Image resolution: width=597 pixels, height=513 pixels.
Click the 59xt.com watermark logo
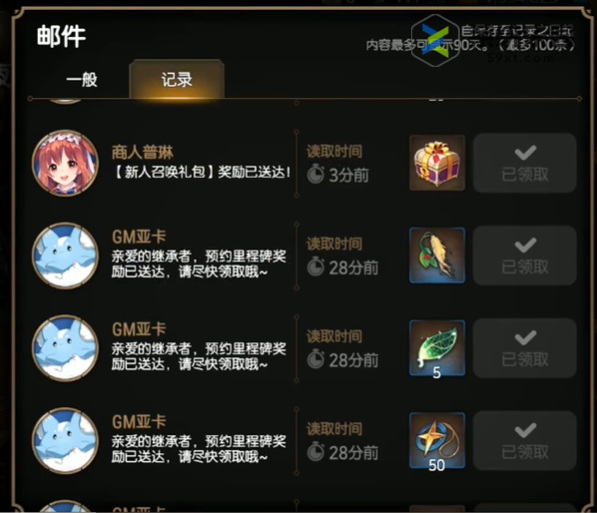[435, 40]
